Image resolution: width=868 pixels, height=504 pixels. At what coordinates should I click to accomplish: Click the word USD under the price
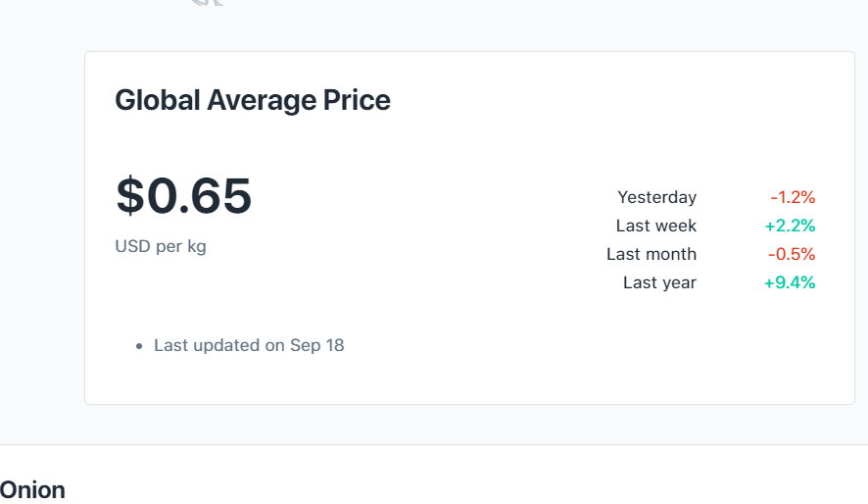coord(133,246)
